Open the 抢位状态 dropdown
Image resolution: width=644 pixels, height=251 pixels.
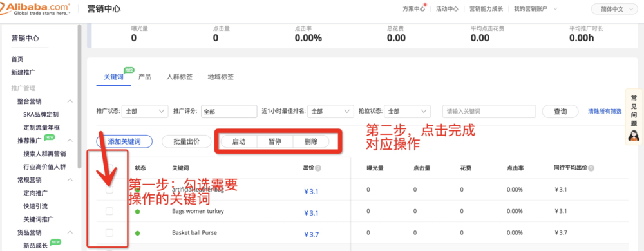pyautogui.click(x=408, y=111)
